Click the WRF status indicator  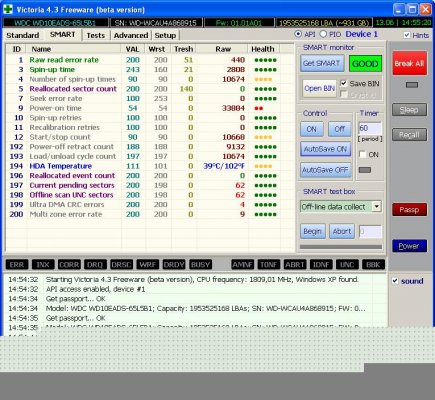(148, 265)
